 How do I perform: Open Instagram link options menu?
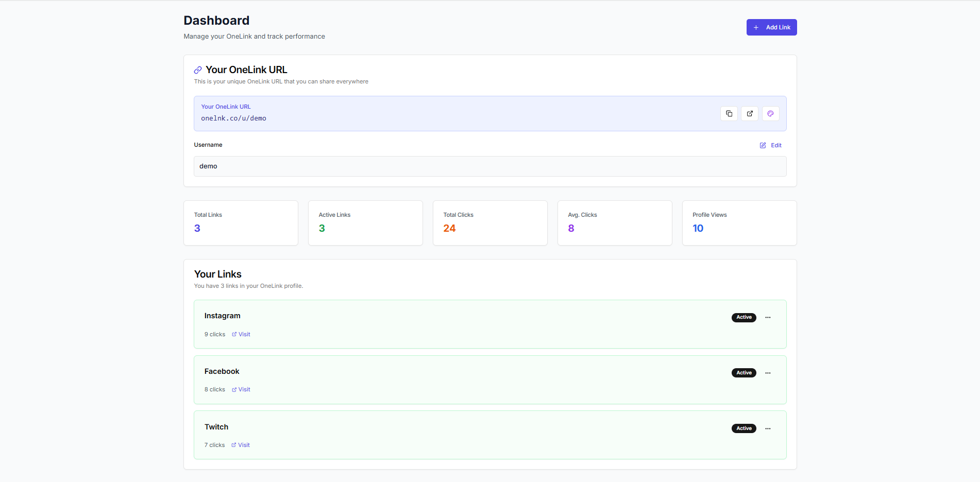tap(768, 317)
